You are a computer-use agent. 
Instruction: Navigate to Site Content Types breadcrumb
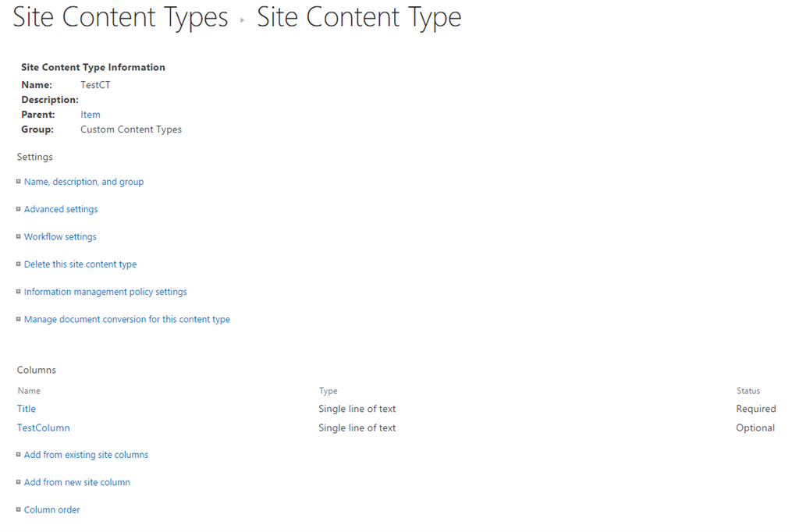121,17
